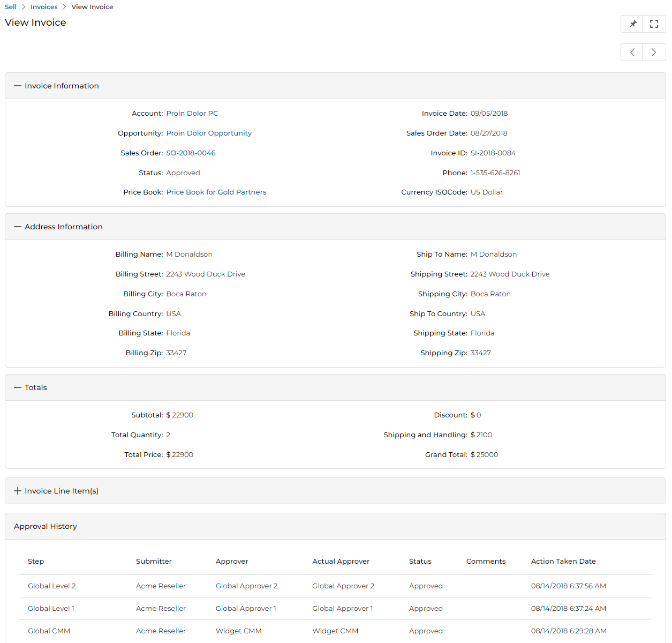Click date 08/14/2018 6:37:24 AM

[x=569, y=608]
